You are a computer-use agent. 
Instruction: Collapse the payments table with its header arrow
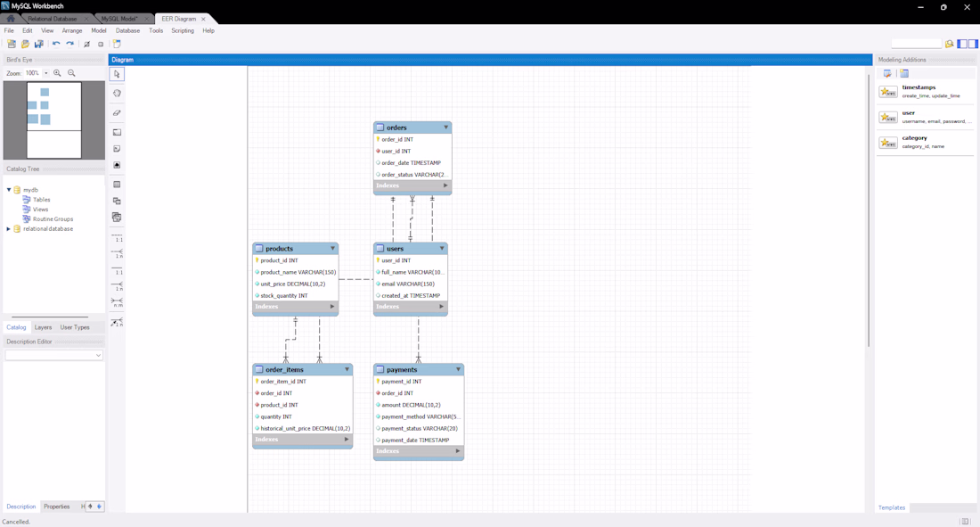458,369
